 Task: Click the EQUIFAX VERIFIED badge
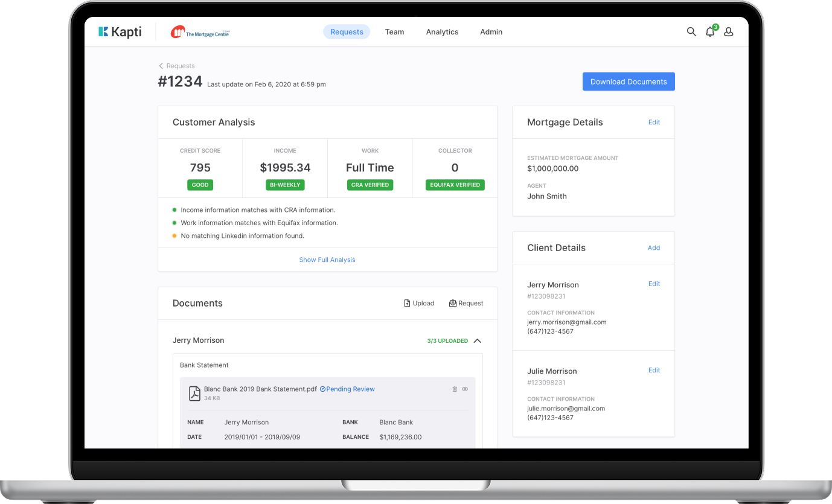point(455,185)
